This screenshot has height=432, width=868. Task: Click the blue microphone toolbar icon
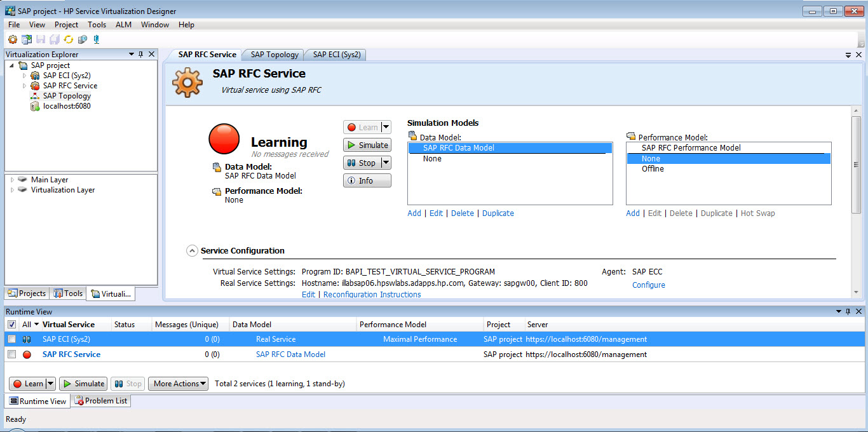click(97, 39)
